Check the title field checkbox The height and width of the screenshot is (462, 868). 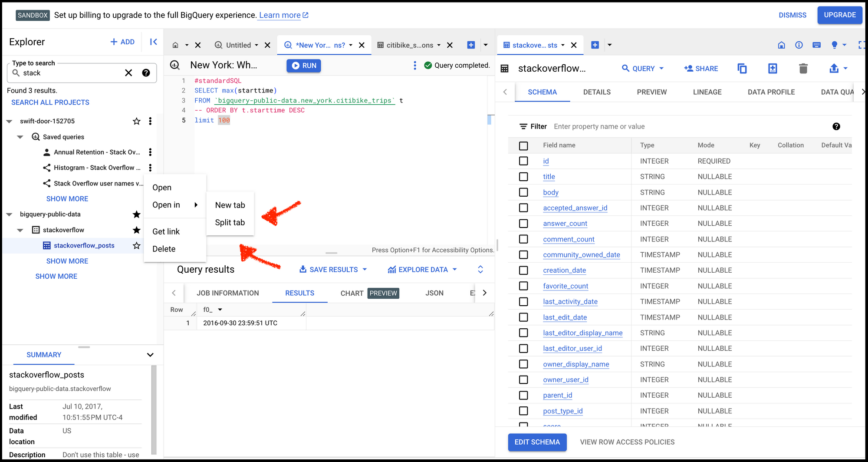523,177
